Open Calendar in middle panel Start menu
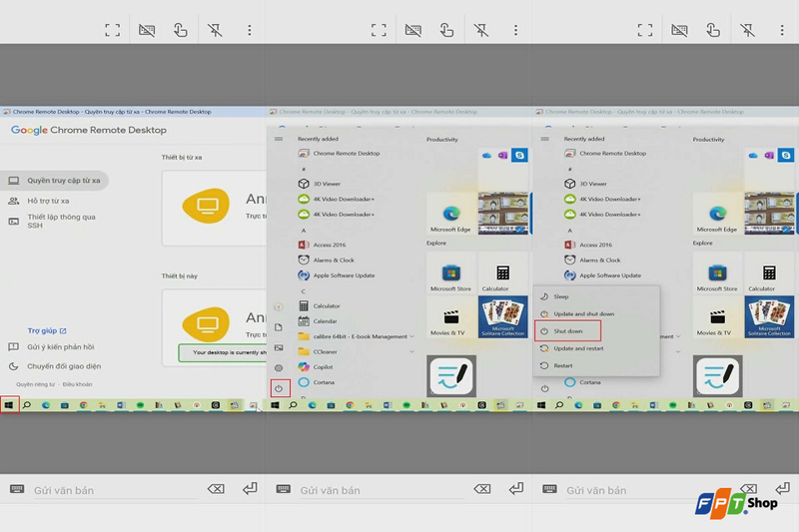Image resolution: width=799 pixels, height=532 pixels. coord(318,321)
